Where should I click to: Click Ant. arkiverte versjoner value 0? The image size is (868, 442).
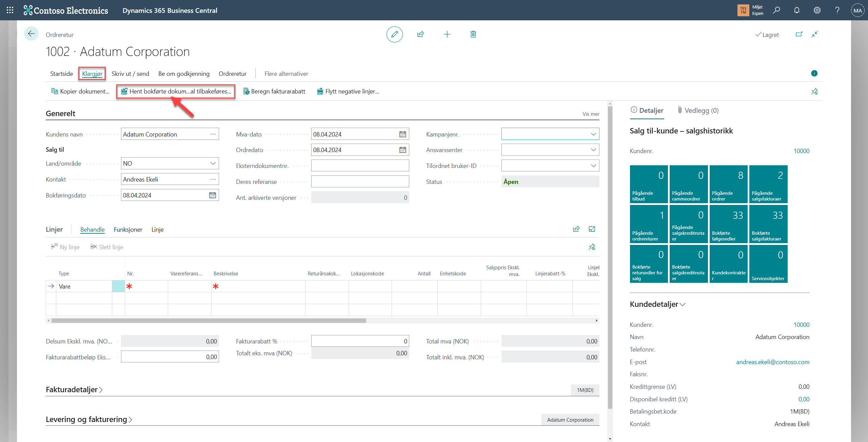[405, 198]
